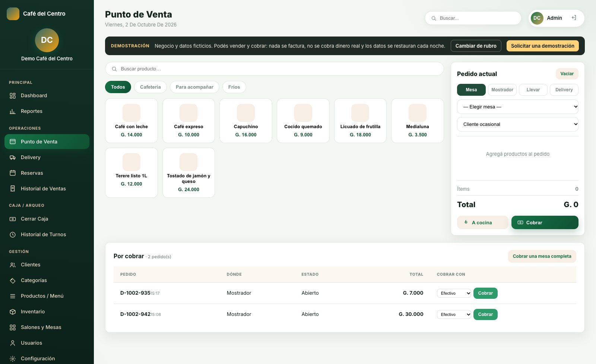Open Reportes in the sidebar

click(47, 111)
